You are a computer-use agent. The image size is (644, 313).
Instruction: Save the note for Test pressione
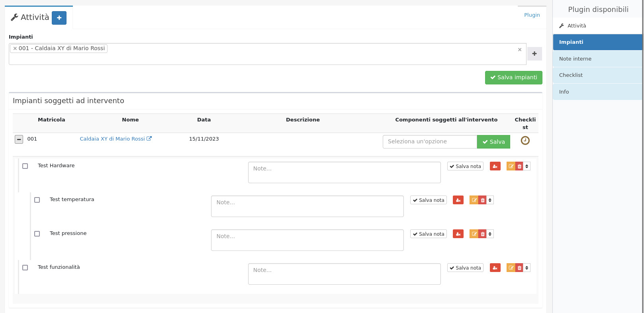[428, 234]
